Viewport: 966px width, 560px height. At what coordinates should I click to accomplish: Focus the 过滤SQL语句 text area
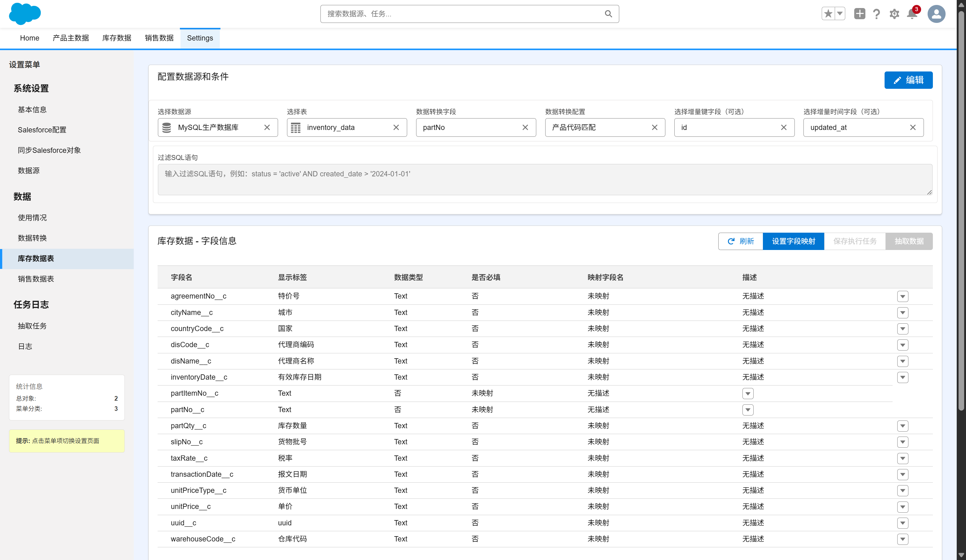tap(544, 180)
